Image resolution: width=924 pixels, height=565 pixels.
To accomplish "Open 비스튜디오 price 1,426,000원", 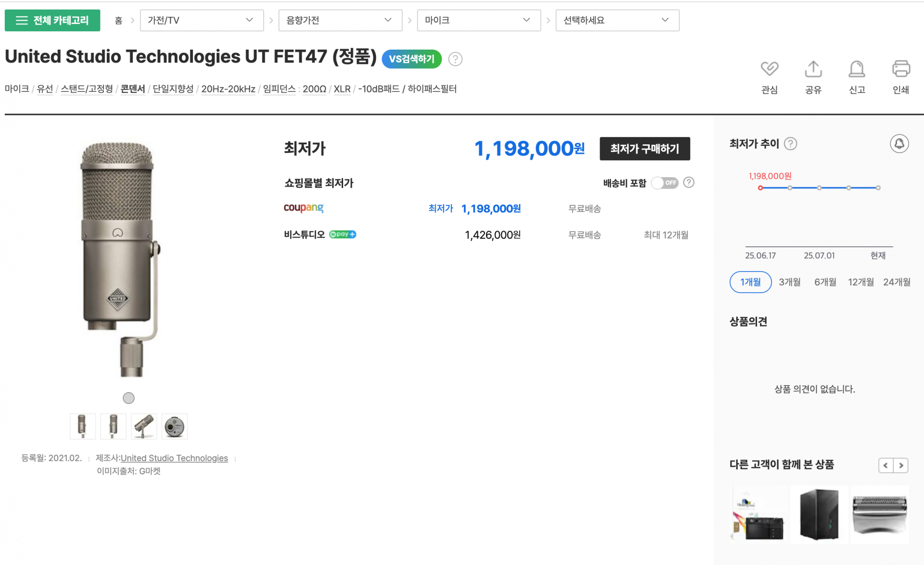I will (493, 235).
